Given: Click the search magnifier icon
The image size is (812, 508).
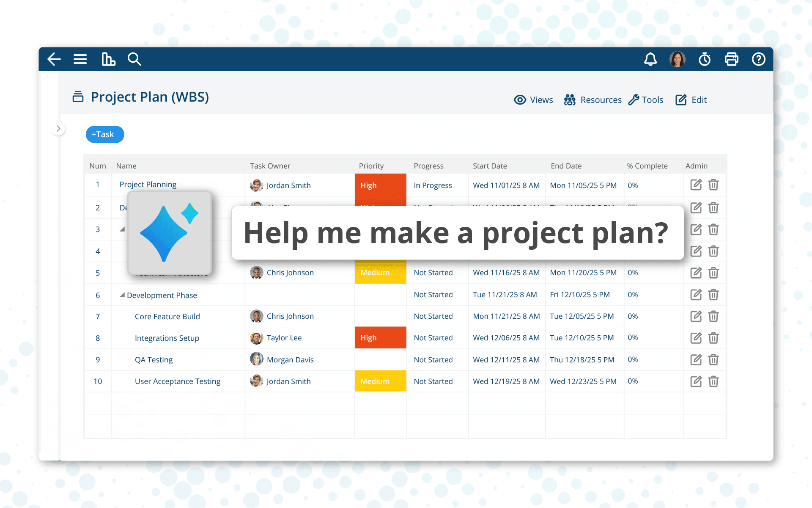Looking at the screenshot, I should [x=134, y=59].
